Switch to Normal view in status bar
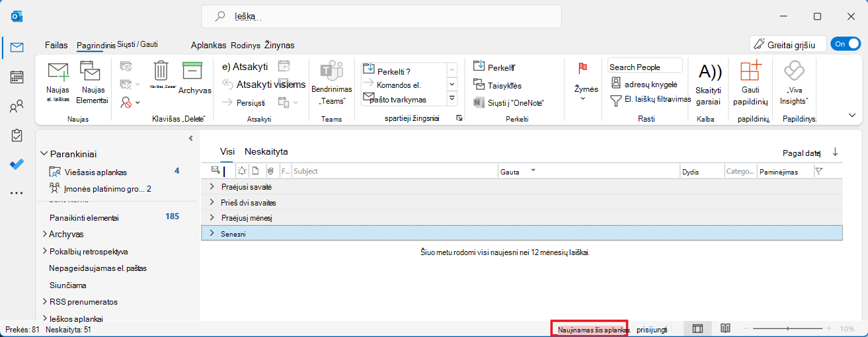868x337 pixels. coord(697,328)
